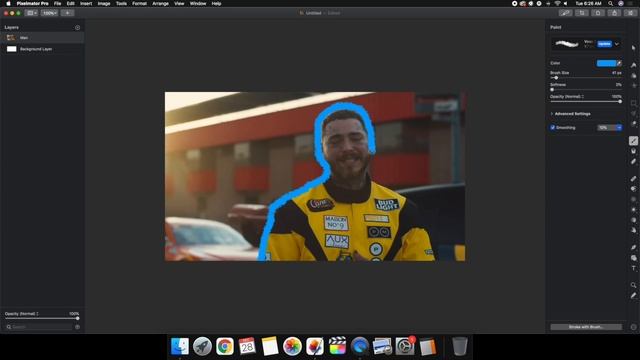This screenshot has height=360, width=640.
Task: Click the filter icon beside layer search
Action: click(78, 327)
